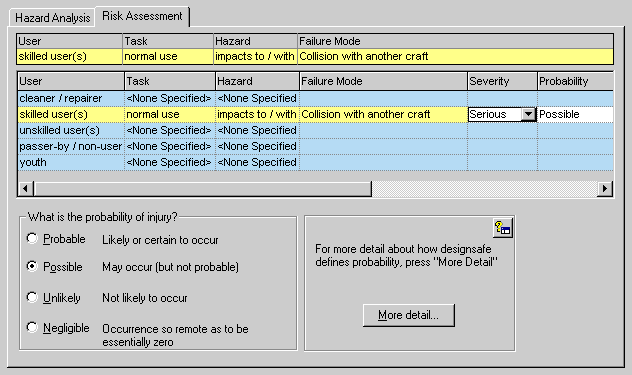Select the unskilled user(s) row
Image resolution: width=632 pixels, height=375 pixels.
pyautogui.click(x=316, y=130)
